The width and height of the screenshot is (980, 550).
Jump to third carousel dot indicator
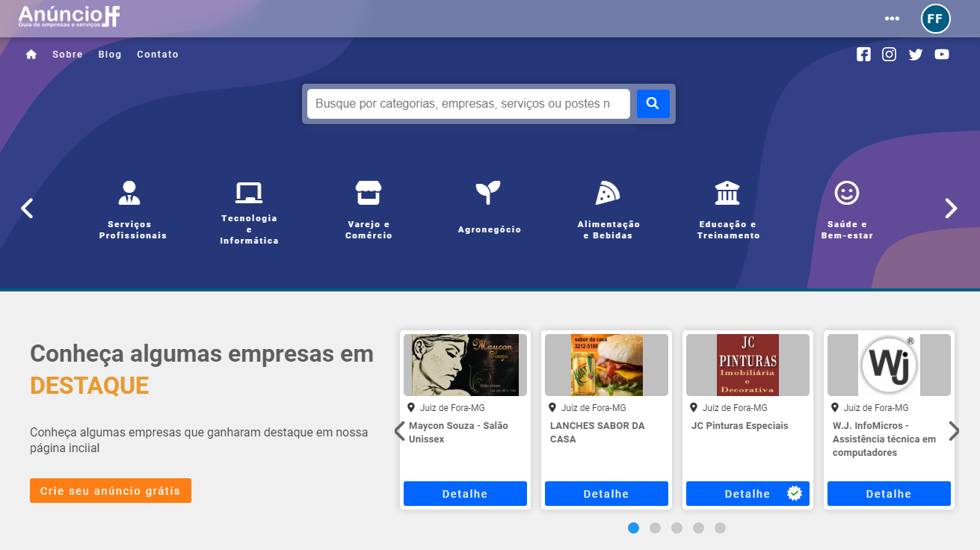pos(677,528)
